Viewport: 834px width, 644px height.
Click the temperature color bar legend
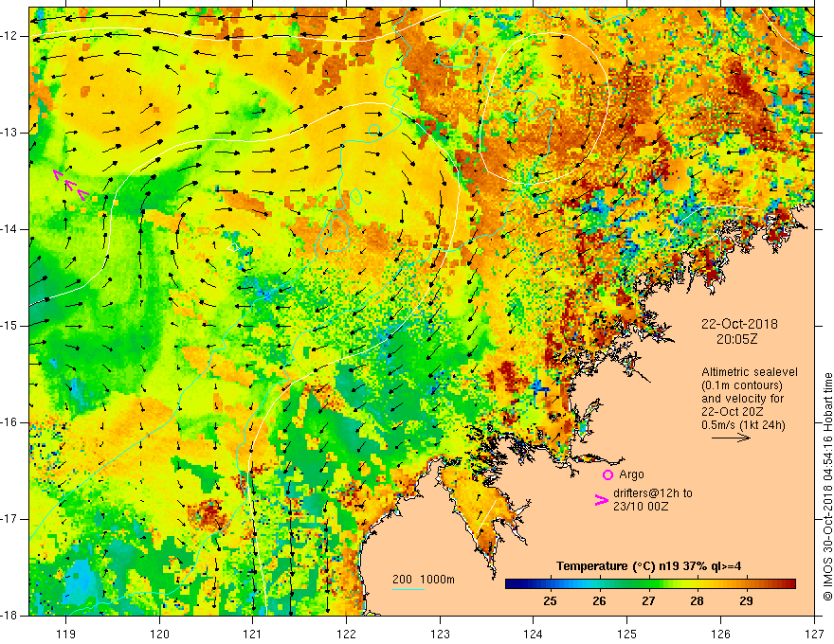pyautogui.click(x=650, y=584)
